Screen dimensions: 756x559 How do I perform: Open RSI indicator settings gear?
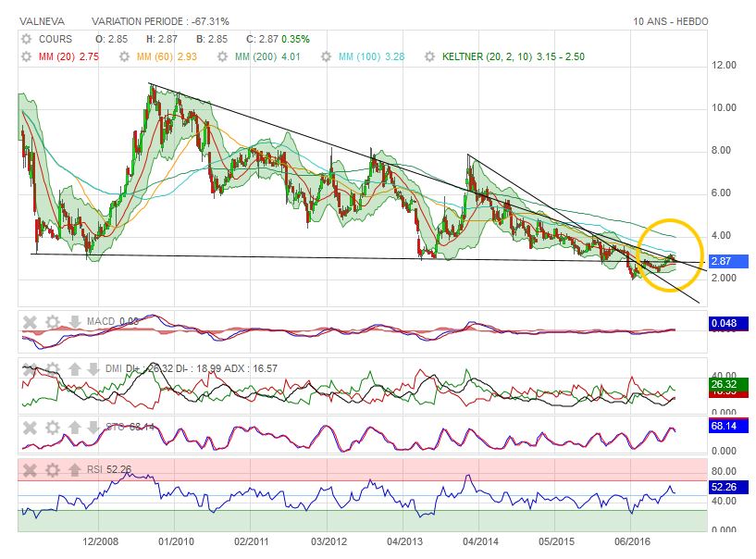click(x=53, y=470)
